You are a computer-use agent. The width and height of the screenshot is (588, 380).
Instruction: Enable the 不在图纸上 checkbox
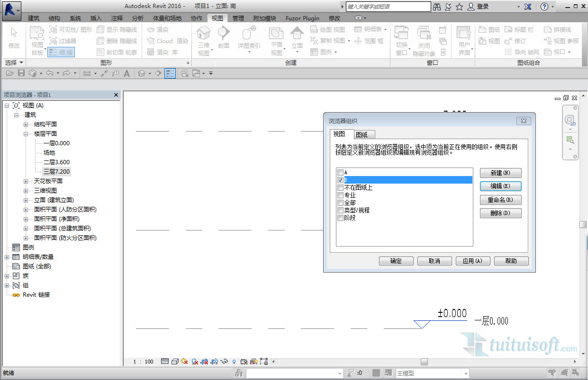340,188
